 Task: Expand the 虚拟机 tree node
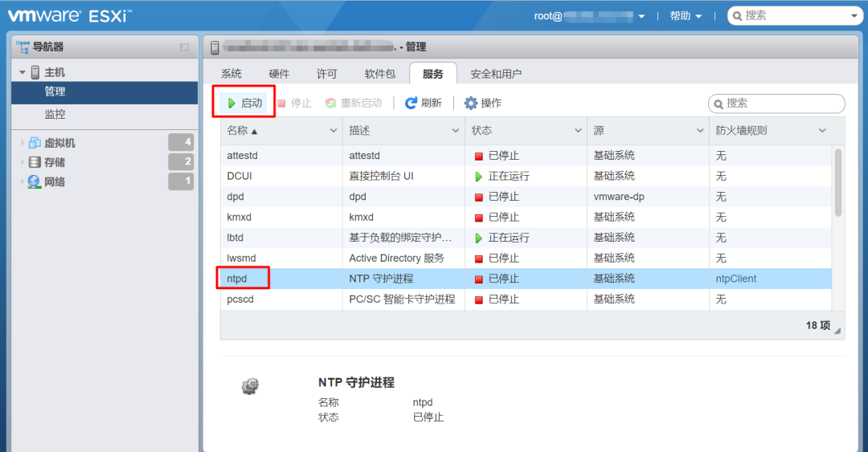(23, 143)
